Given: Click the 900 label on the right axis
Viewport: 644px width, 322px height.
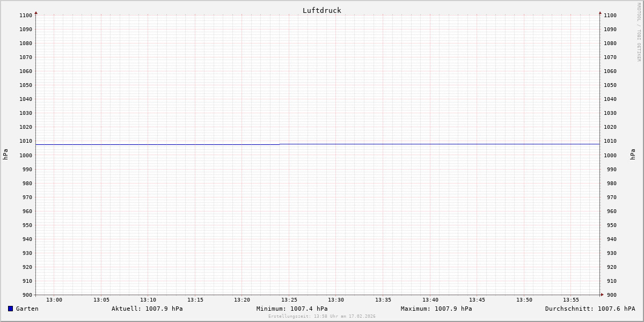Looking at the screenshot, I should point(610,295).
